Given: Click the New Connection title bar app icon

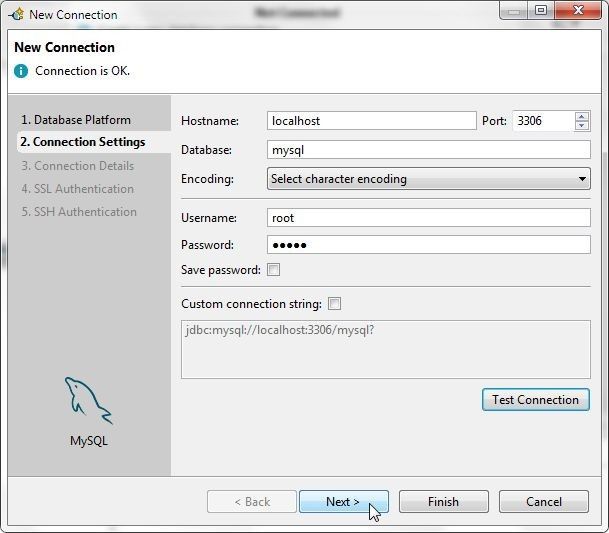Looking at the screenshot, I should pos(17,15).
